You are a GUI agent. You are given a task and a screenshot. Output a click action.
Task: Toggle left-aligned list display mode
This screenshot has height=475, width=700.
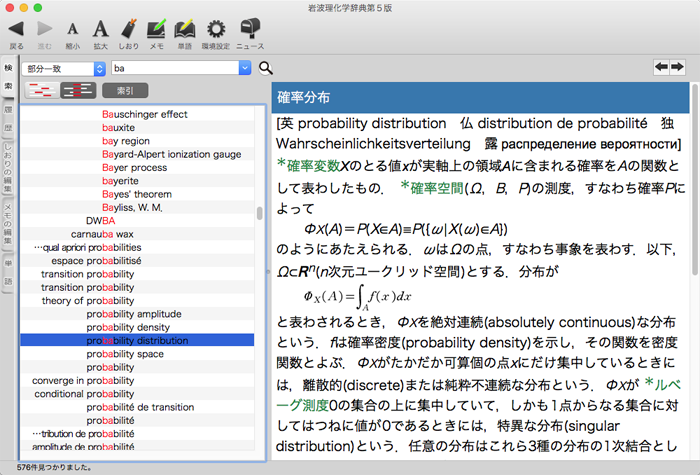41,90
